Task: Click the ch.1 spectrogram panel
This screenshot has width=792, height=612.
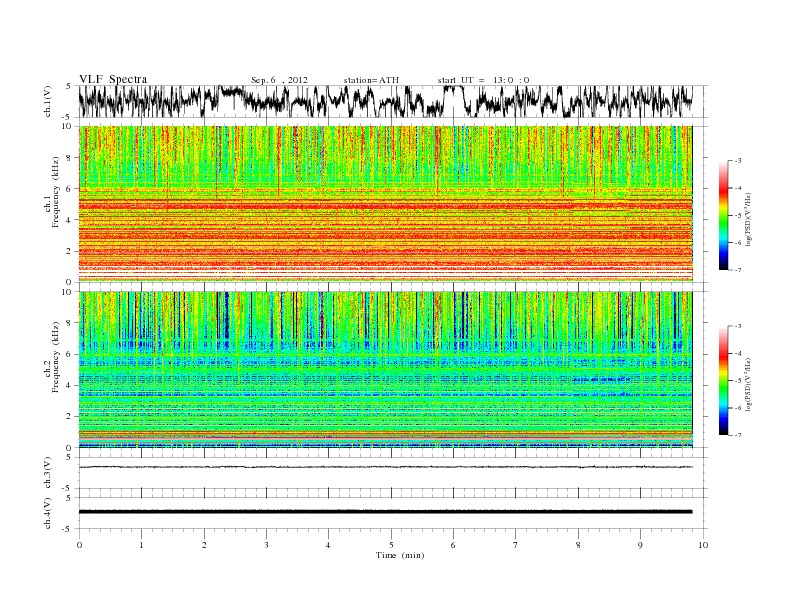Action: tap(385, 204)
